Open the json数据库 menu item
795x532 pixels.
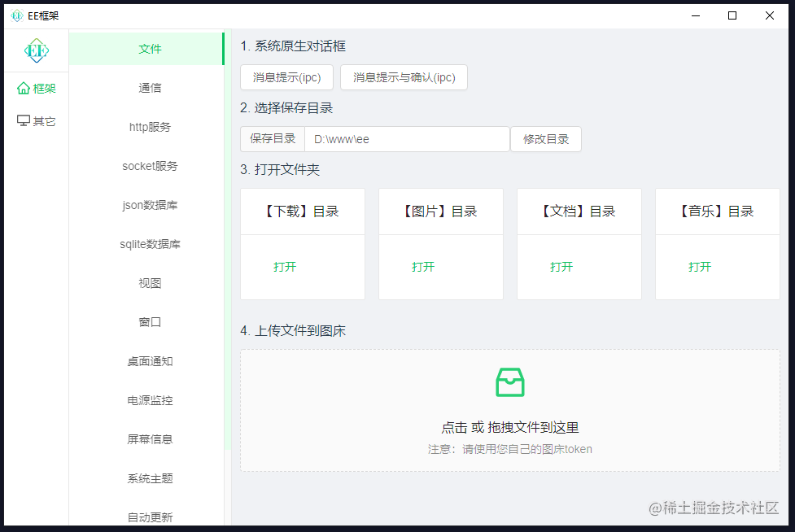(146, 205)
